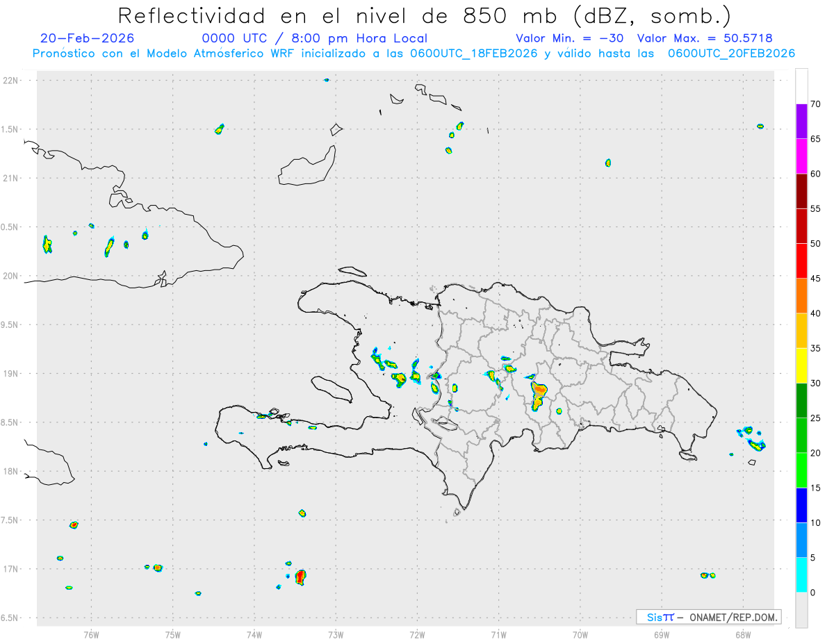The image size is (834, 644).
Task: Click the '76W' longitude label
Action: tap(91, 634)
